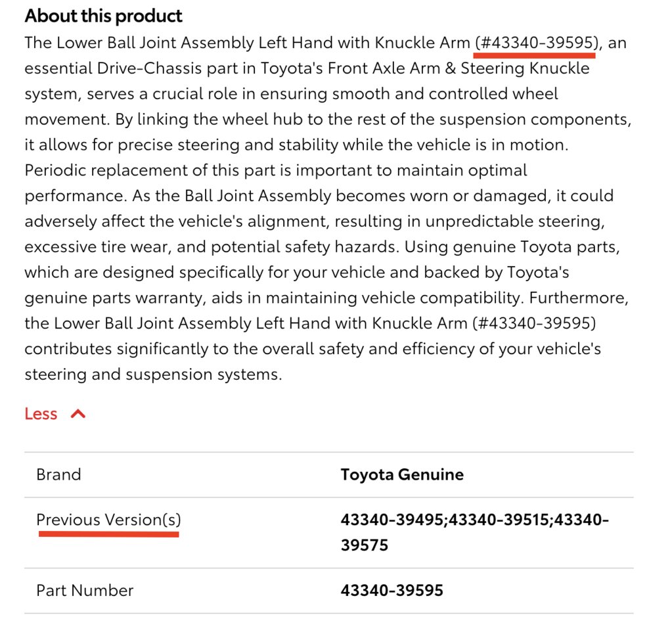Click previous version number ending 39575

pos(474,532)
